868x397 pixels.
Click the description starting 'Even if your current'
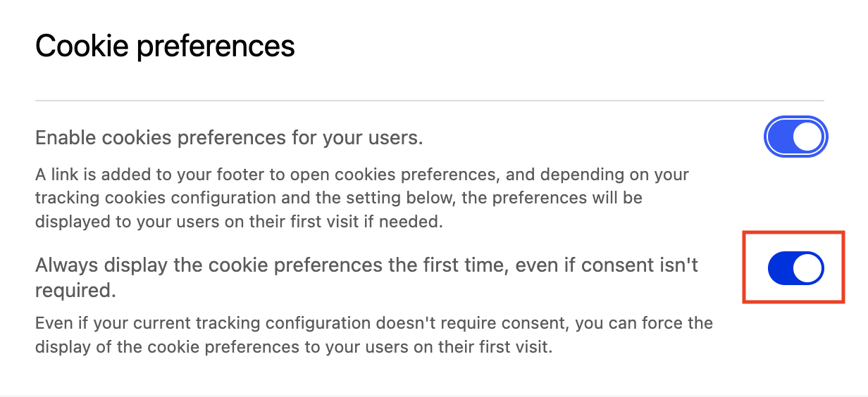click(x=373, y=336)
